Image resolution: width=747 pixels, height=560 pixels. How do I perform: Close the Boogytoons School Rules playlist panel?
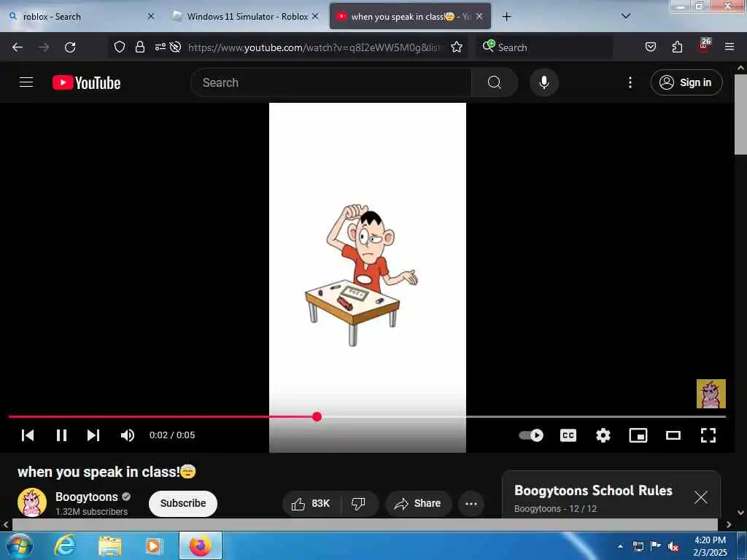(701, 497)
